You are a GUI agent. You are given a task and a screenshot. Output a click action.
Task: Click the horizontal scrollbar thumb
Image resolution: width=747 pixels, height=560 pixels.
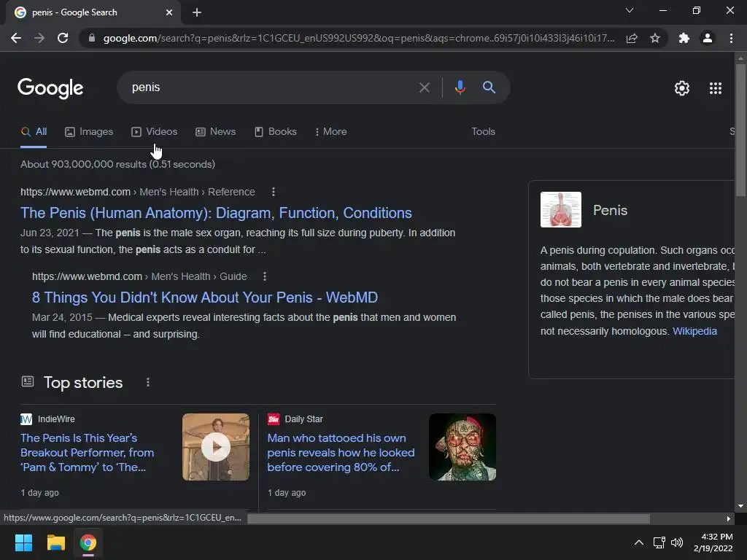tap(449, 518)
